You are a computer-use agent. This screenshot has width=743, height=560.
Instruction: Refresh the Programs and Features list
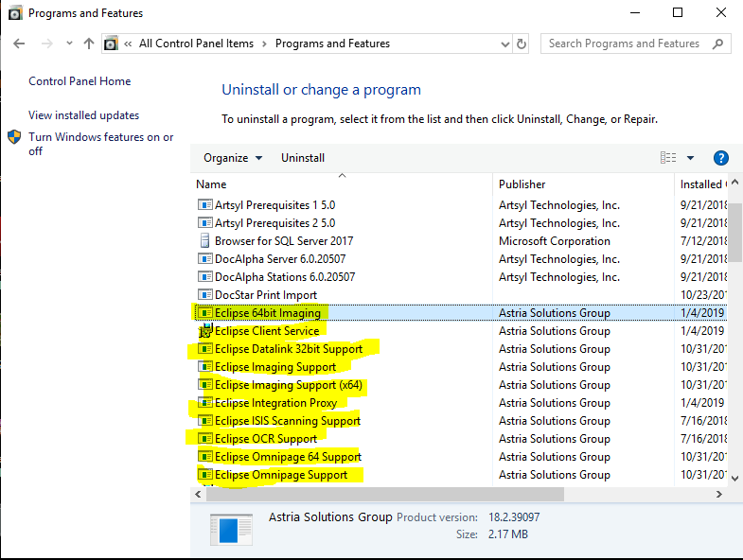tap(522, 44)
